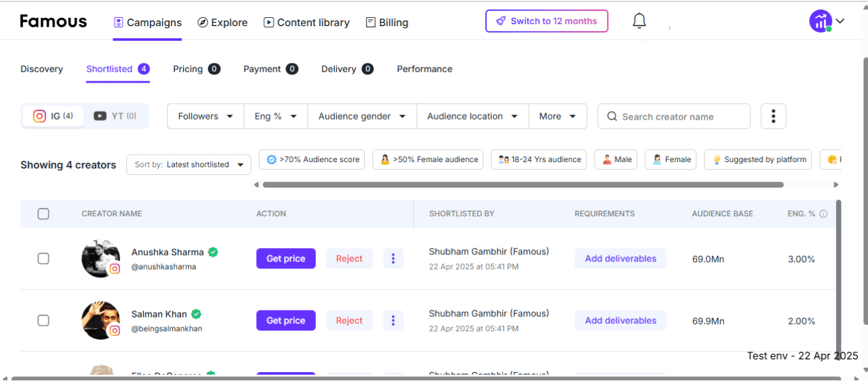Viewport: 868px width, 381px height.
Task: Get price for Anushka Sharma
Action: [x=286, y=258]
